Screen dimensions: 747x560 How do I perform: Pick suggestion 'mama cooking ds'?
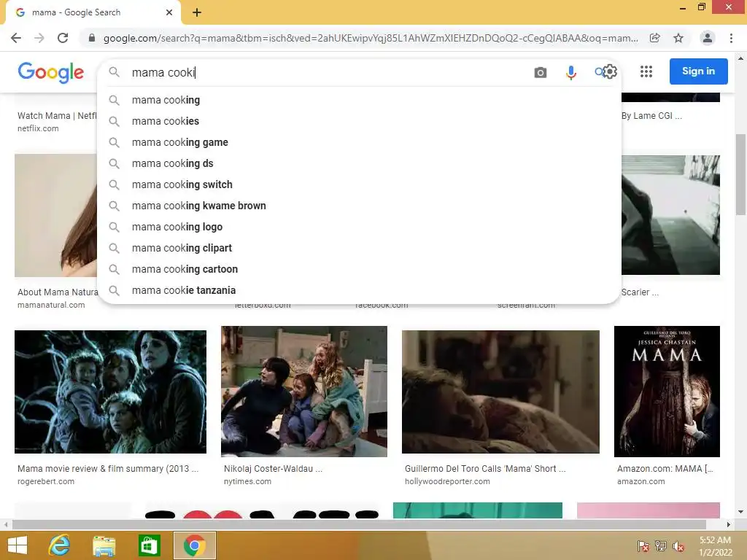359,163
